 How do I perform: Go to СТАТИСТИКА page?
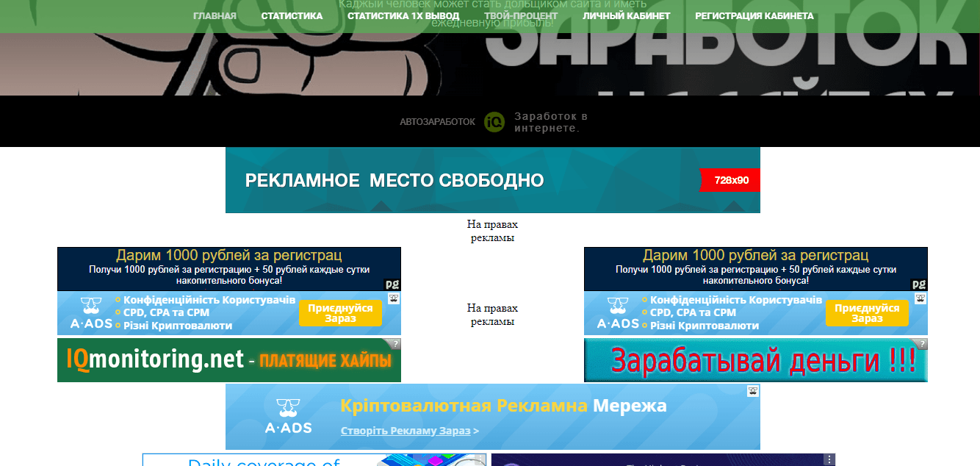click(x=292, y=16)
